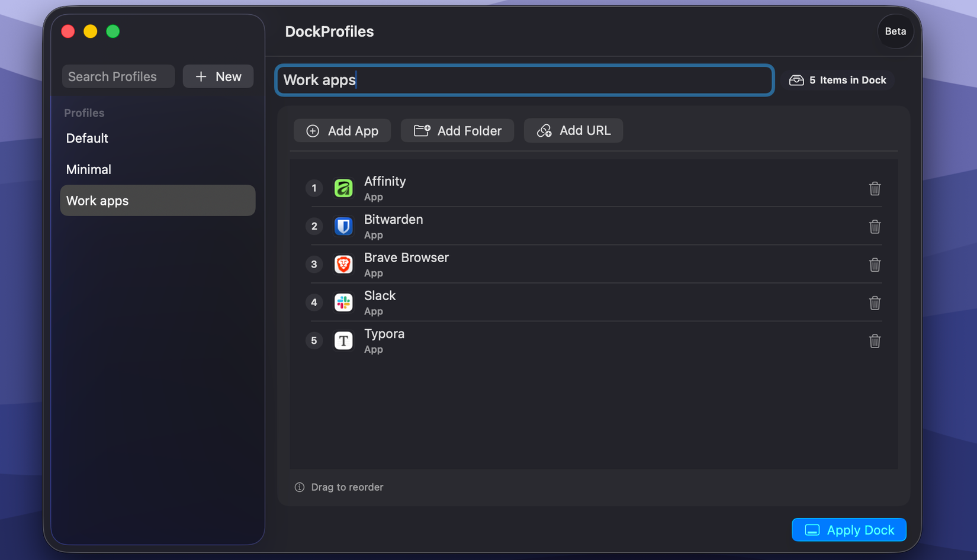Open the Add App dialog
This screenshot has width=977, height=560.
click(342, 130)
